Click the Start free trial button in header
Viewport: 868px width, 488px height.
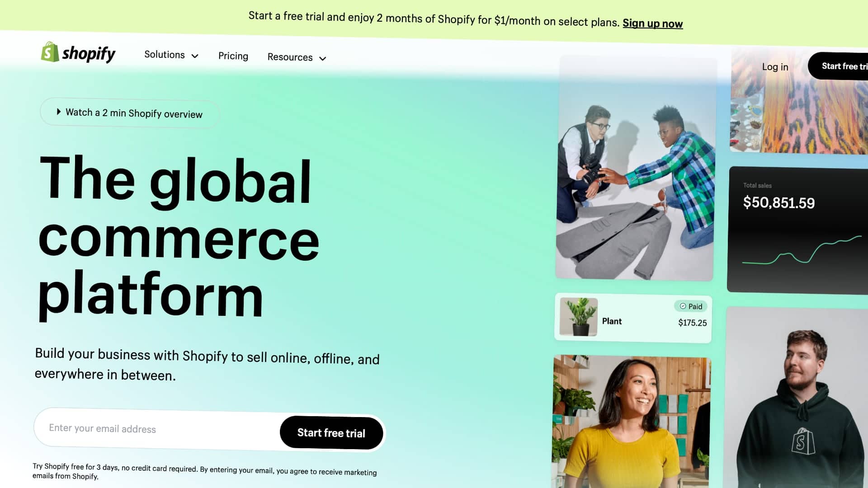[839, 66]
